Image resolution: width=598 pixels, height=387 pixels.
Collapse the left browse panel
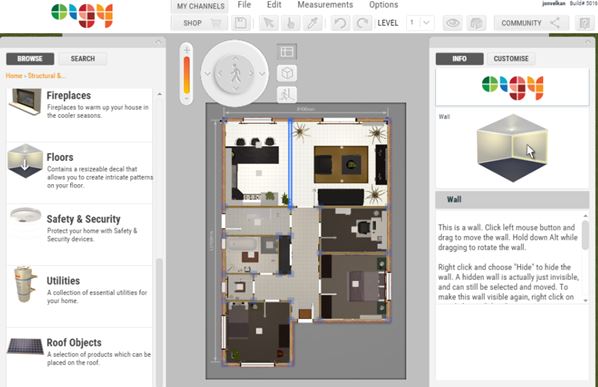tap(158, 42)
